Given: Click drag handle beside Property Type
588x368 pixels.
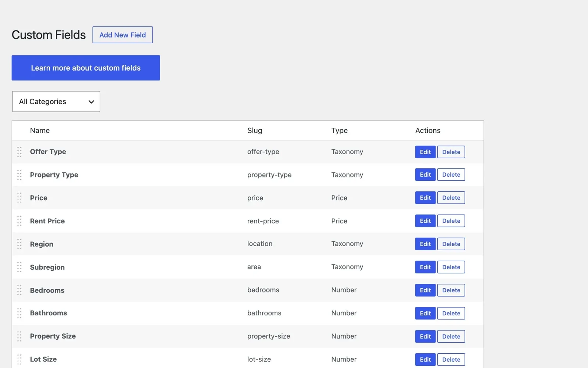Looking at the screenshot, I should click(19, 175).
